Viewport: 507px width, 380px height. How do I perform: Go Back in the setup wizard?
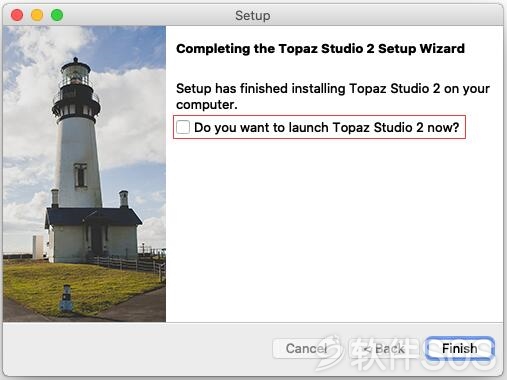[383, 348]
